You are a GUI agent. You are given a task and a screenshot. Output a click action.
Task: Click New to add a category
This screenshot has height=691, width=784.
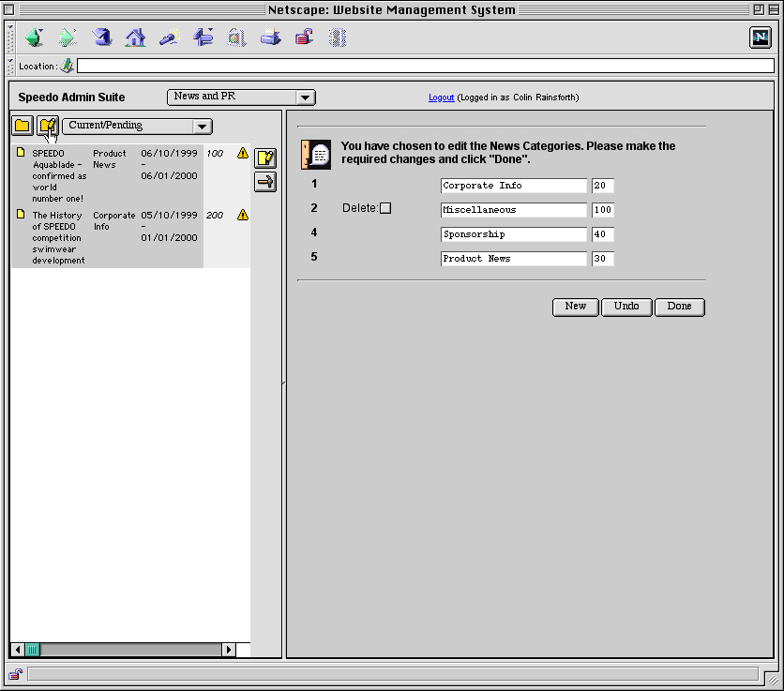(x=575, y=307)
